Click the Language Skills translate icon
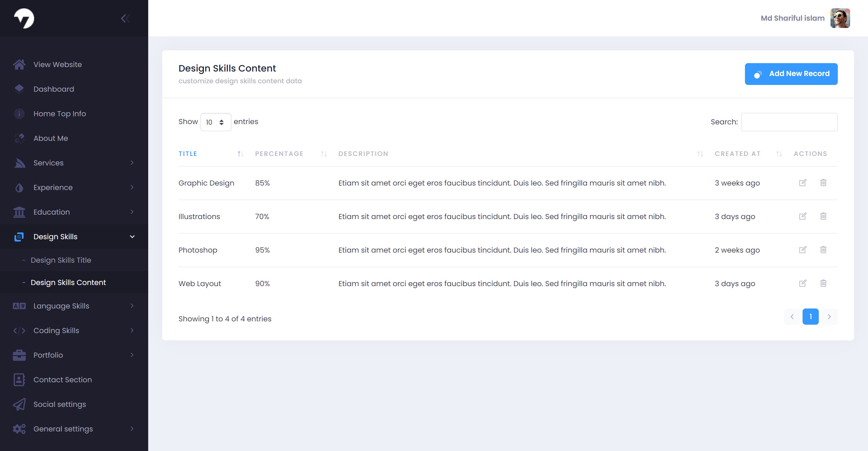Viewport: 868px width, 451px height. (x=19, y=306)
